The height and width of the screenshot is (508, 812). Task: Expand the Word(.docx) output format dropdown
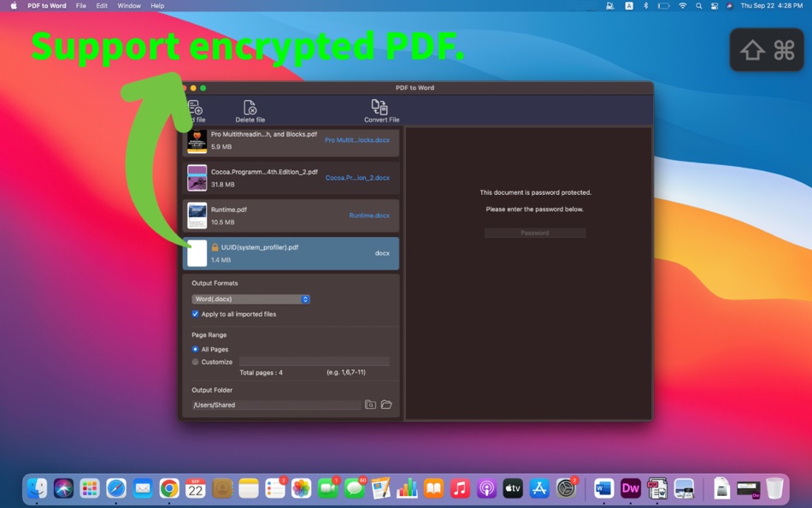click(x=250, y=299)
